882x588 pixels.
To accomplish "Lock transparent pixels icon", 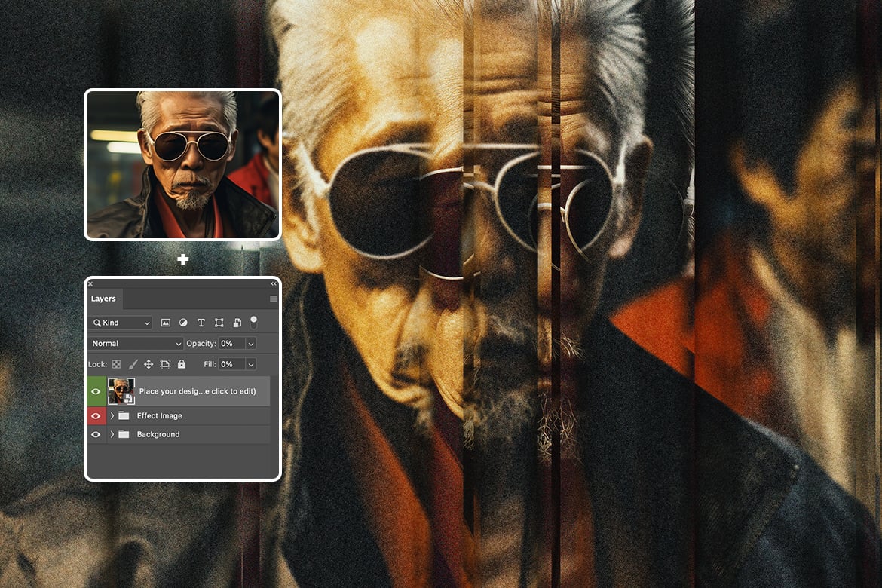I will click(x=116, y=365).
